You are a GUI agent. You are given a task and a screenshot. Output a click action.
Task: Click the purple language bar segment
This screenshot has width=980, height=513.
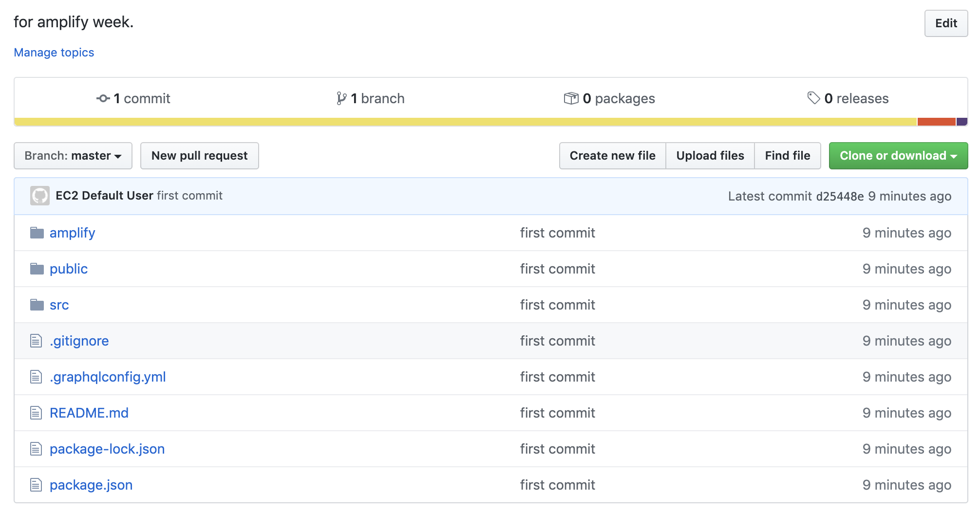(962, 122)
